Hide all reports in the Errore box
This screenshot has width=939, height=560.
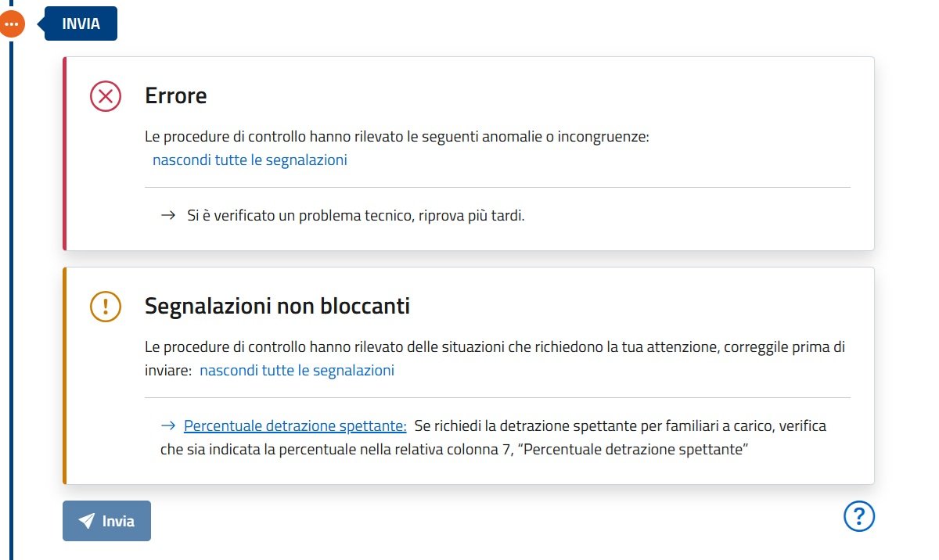pos(250,160)
